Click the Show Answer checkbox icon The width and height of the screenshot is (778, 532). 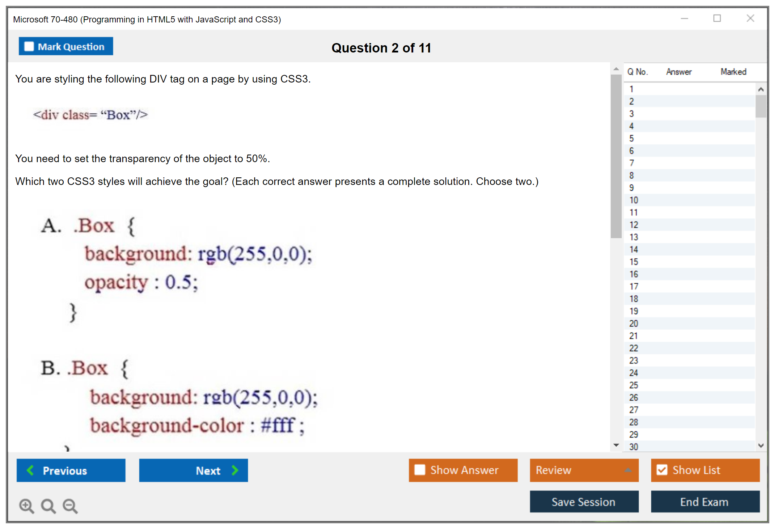[x=420, y=471]
